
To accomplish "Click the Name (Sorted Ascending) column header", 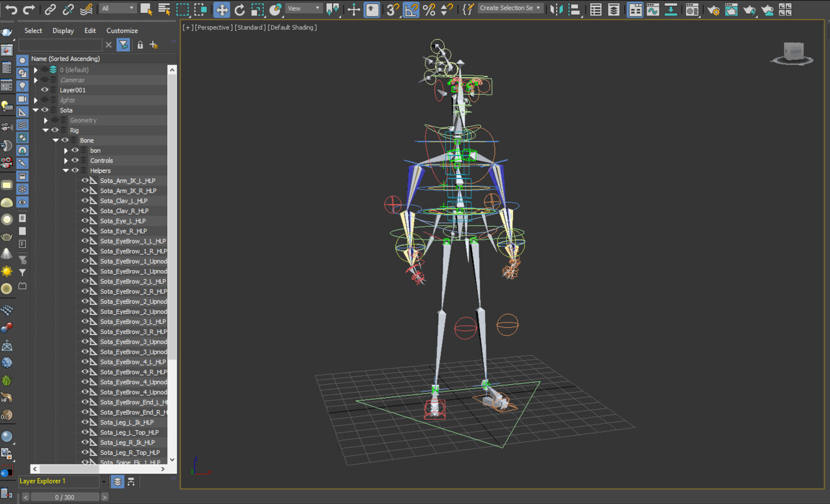I will [65, 59].
